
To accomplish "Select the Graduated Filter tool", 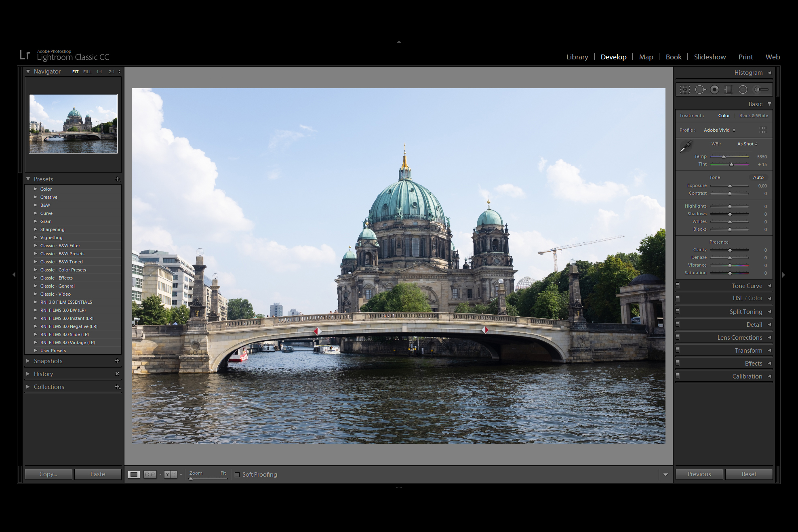I will tap(729, 89).
